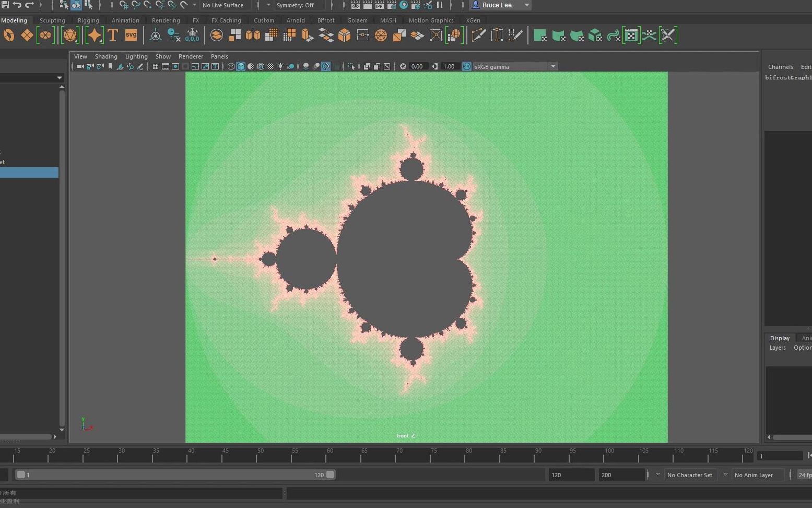Click the bevel cube shelf icon
Image resolution: width=812 pixels, height=508 pixels.
344,35
